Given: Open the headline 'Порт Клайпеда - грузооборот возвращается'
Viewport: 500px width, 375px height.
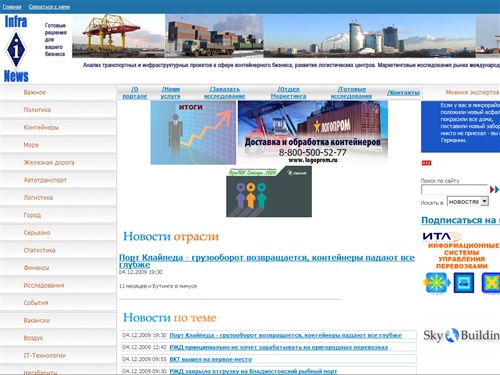Looking at the screenshot, I should click(x=267, y=261).
